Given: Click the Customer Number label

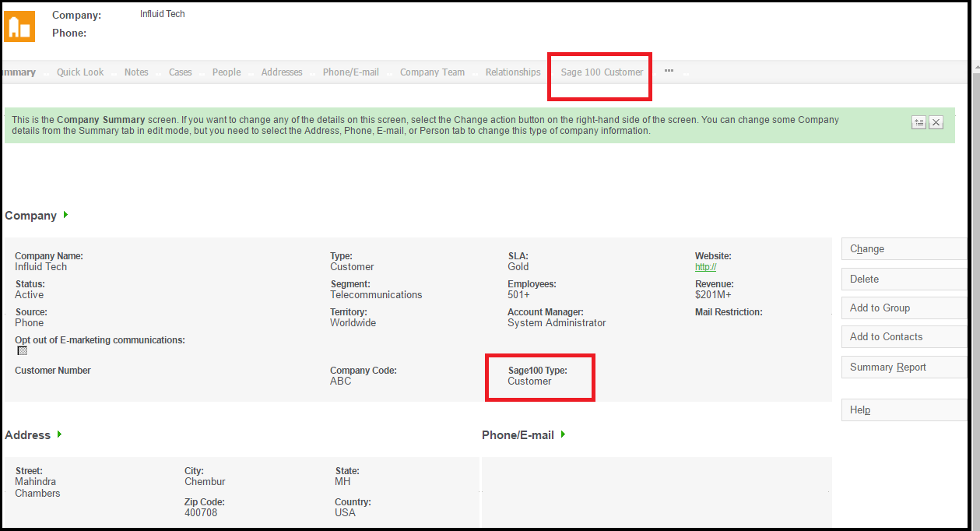Looking at the screenshot, I should [53, 371].
